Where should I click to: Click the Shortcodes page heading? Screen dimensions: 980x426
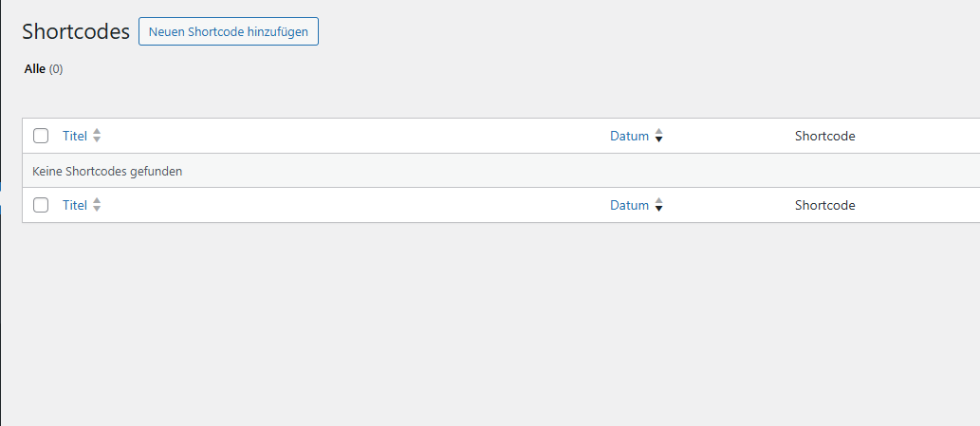point(76,31)
